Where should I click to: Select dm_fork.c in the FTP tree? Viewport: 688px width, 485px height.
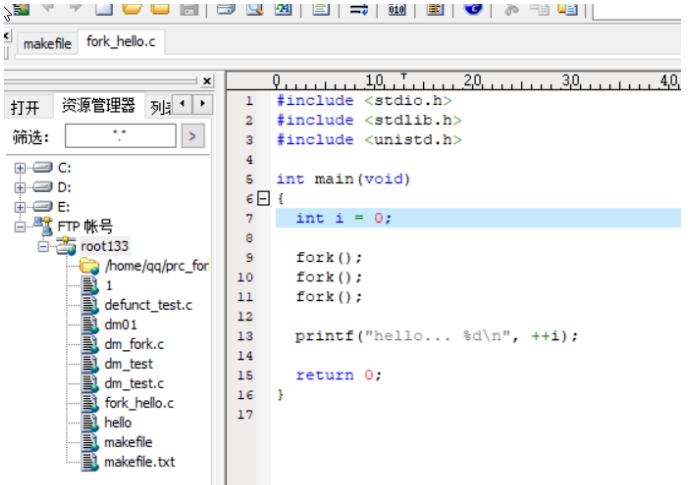[133, 344]
